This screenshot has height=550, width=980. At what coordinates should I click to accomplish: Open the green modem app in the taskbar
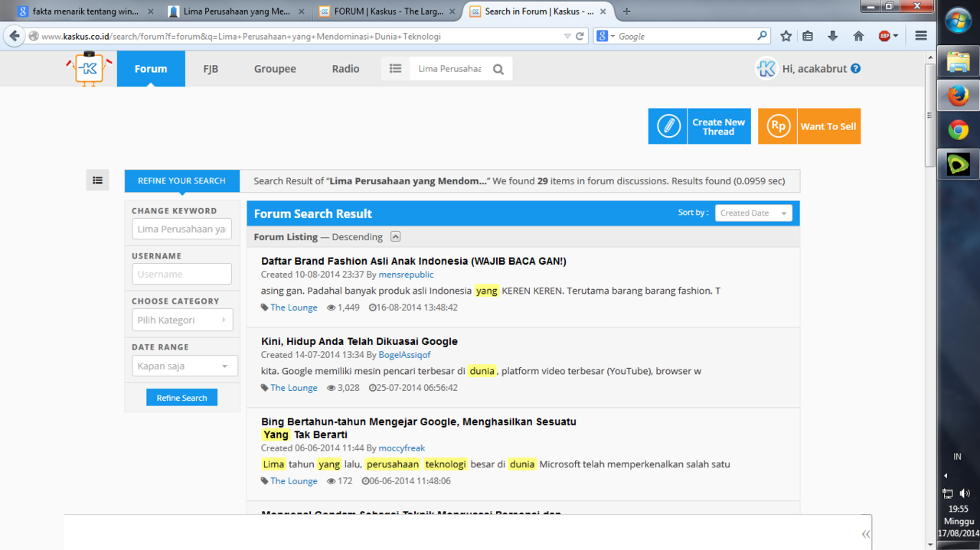tap(958, 164)
